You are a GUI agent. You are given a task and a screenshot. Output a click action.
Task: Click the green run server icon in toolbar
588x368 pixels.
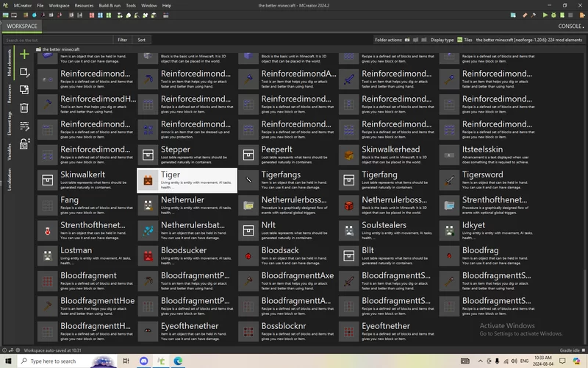[x=562, y=15]
